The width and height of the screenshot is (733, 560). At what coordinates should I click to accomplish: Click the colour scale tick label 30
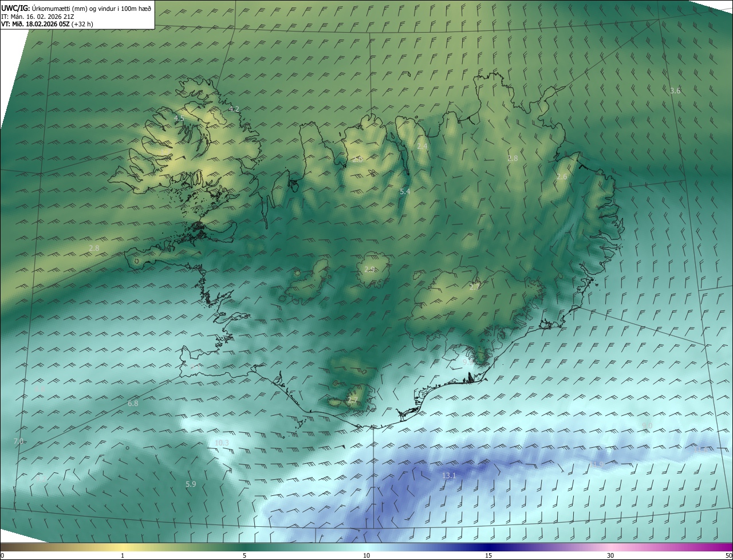(610, 555)
